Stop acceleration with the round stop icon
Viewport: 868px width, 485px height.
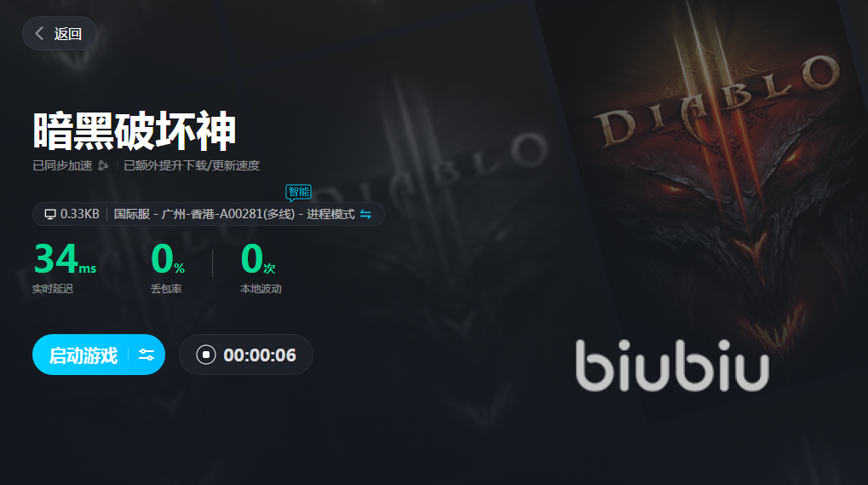coord(206,355)
